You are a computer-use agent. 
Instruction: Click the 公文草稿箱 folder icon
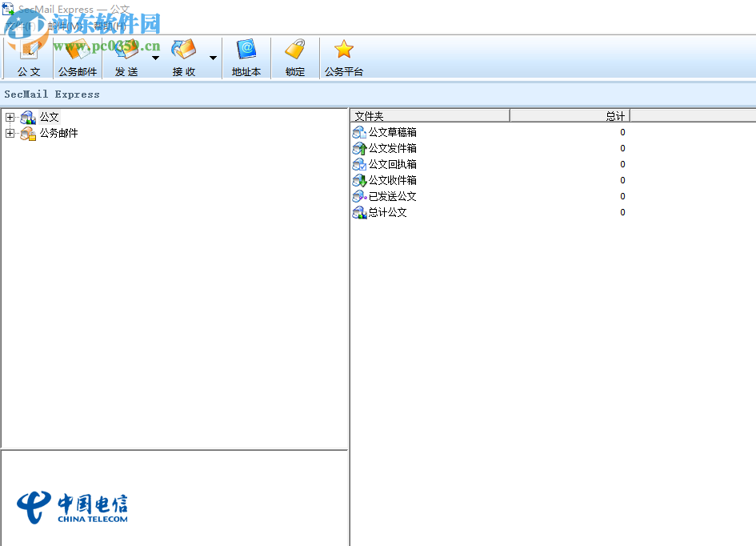click(359, 132)
